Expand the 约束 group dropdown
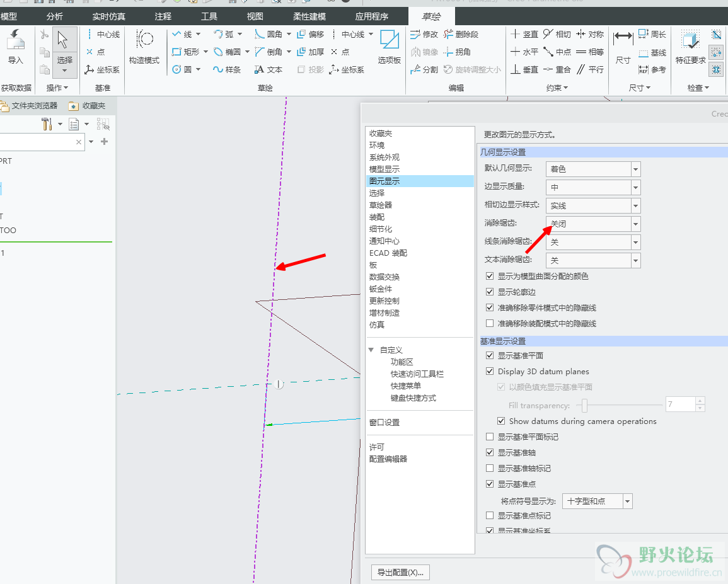The width and height of the screenshot is (728, 584). (557, 88)
